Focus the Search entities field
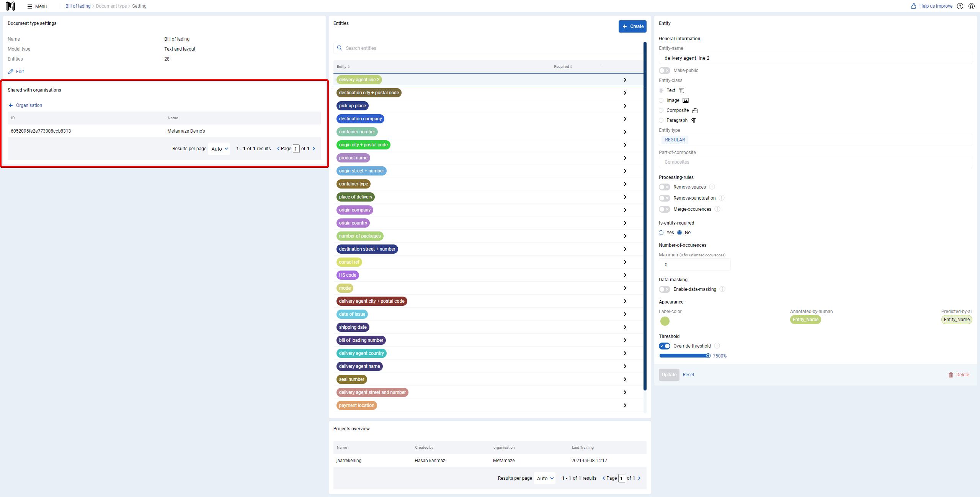Image resolution: width=980 pixels, height=497 pixels. pyautogui.click(x=488, y=48)
